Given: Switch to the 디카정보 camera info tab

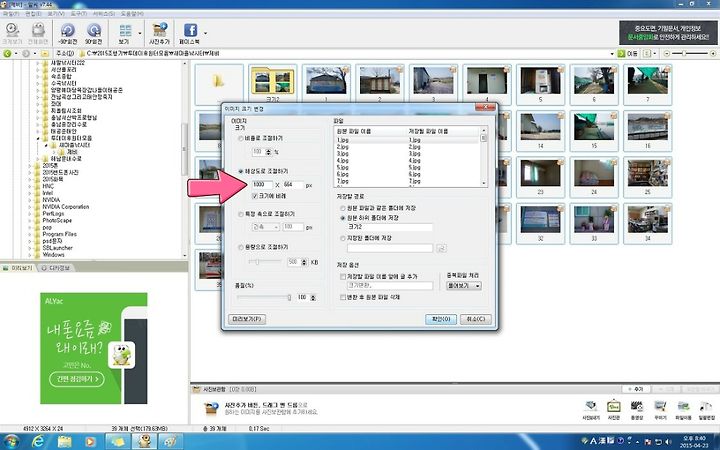Looking at the screenshot, I should tap(56, 268).
